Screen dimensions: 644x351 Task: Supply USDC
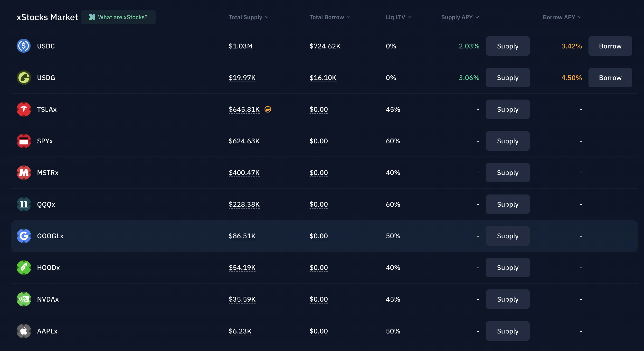[x=508, y=46]
